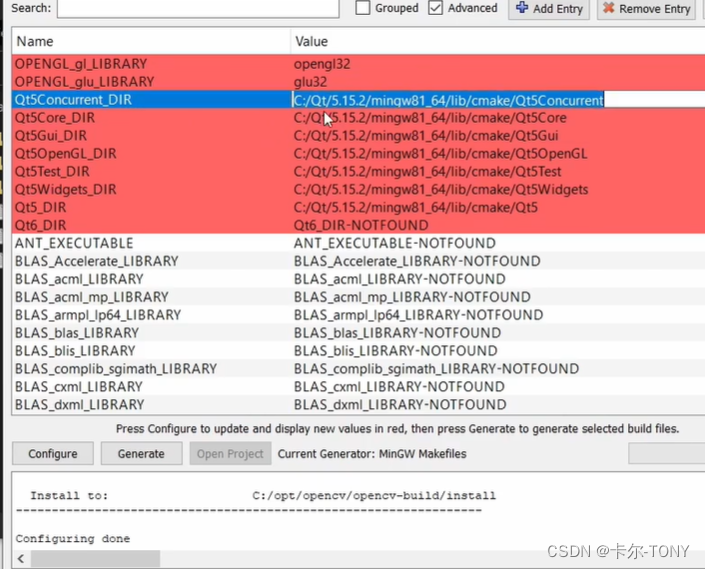Select the ANT_EXECUTABLE entry

[74, 243]
